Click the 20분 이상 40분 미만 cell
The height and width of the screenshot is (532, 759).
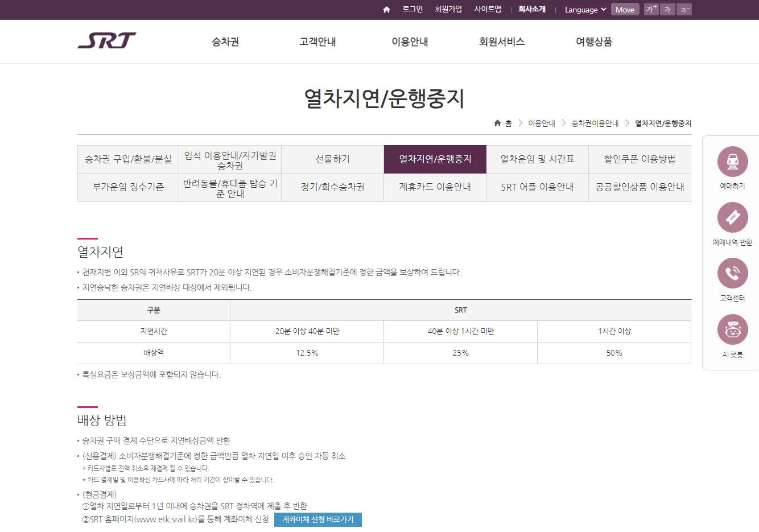click(x=307, y=331)
